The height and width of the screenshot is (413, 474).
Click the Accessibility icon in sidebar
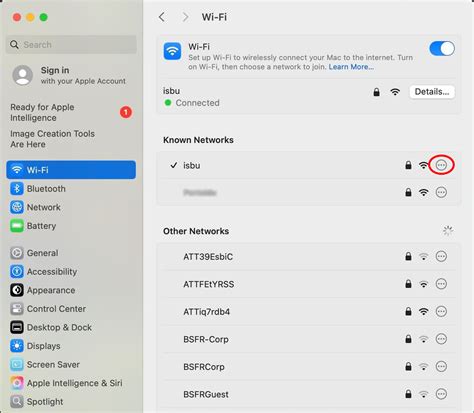17,272
